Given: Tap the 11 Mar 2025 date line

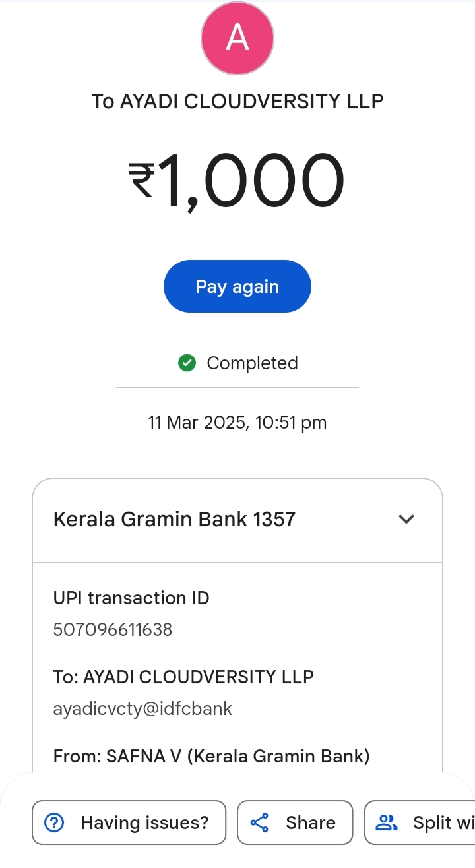Looking at the screenshot, I should [237, 422].
